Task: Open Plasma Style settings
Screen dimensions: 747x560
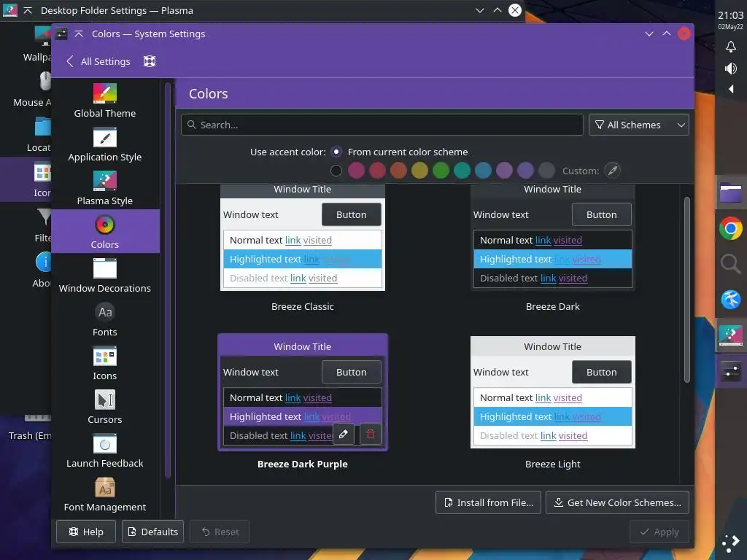Action: [x=105, y=188]
